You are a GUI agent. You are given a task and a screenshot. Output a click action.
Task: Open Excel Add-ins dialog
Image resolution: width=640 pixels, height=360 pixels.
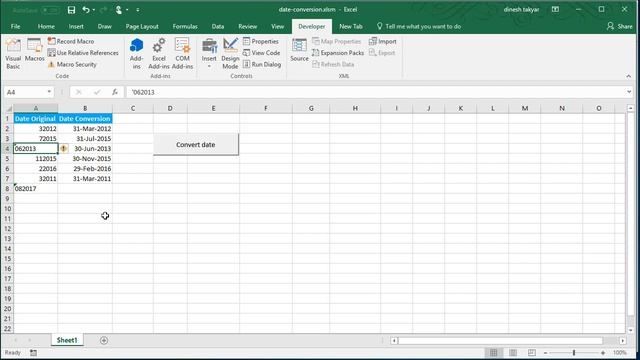tap(159, 53)
